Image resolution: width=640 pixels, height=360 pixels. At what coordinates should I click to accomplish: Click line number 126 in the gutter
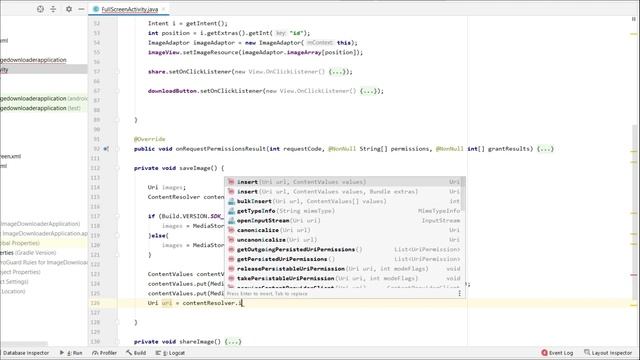pos(95,303)
